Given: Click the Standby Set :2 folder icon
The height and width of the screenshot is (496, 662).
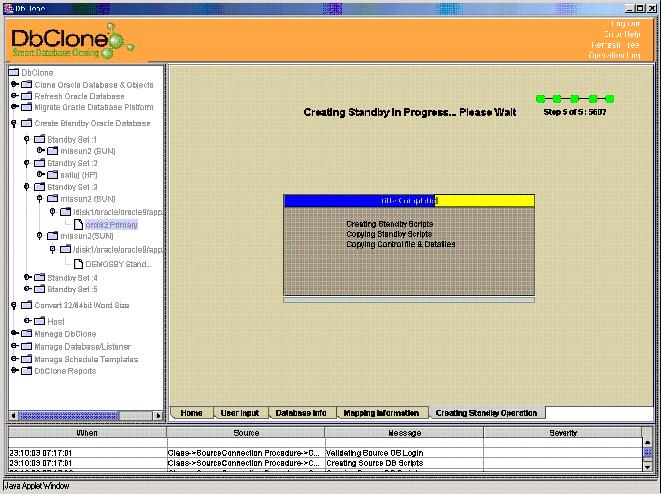Looking at the screenshot, I should 39,163.
